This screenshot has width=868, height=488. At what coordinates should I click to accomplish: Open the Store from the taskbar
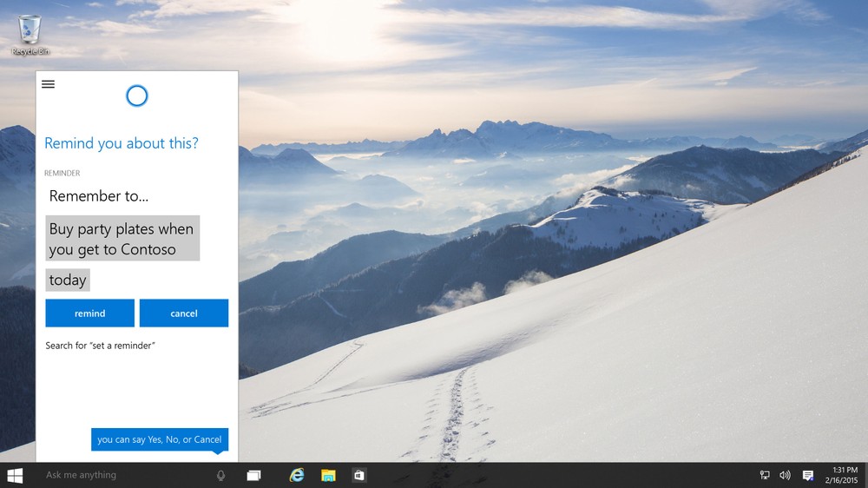click(359, 475)
